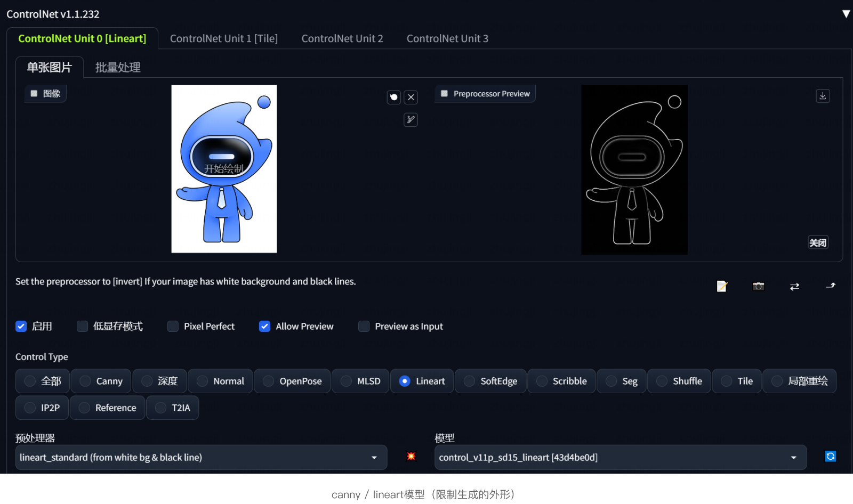Viewport: 853px width, 504px height.
Task: Select the OpenPose control type
Action: [292, 381]
